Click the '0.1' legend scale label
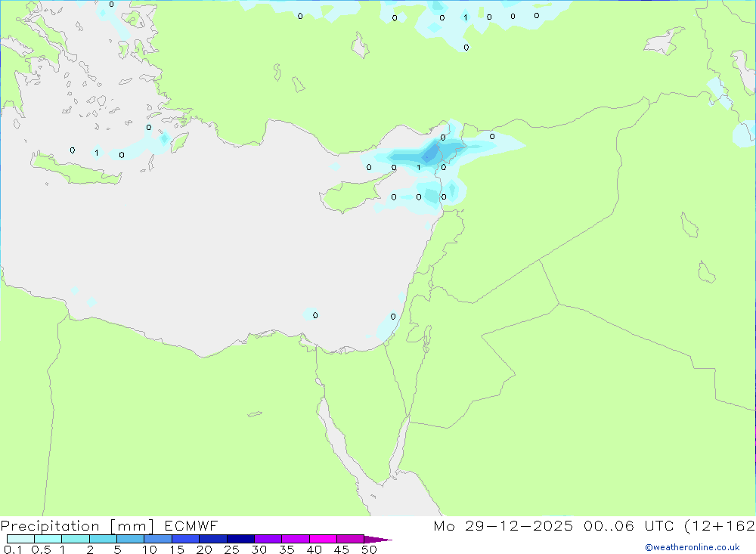Viewport: 756px width, 554px height. pyautogui.click(x=13, y=549)
